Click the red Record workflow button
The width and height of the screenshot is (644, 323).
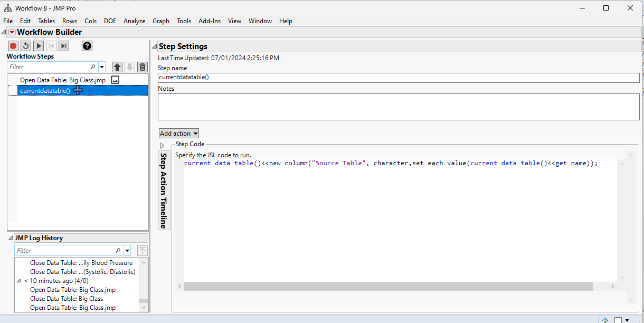(x=13, y=46)
